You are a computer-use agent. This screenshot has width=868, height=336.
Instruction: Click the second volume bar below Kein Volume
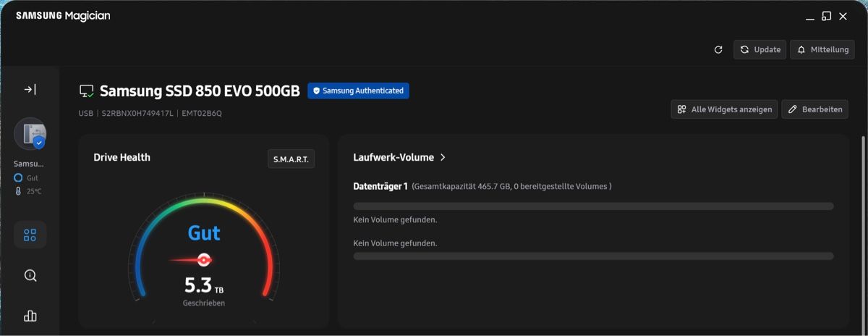(x=593, y=256)
